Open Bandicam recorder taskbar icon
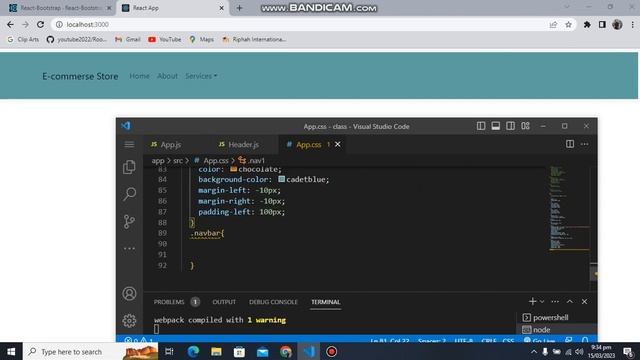The image size is (640, 360). click(x=331, y=351)
